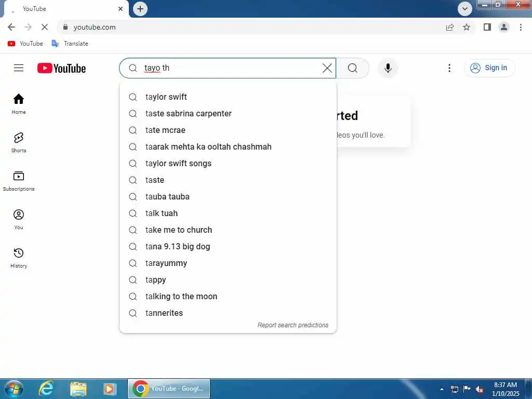Select the 'tauba tauba' suggestion
This screenshot has height=399, width=532.
[228, 196]
